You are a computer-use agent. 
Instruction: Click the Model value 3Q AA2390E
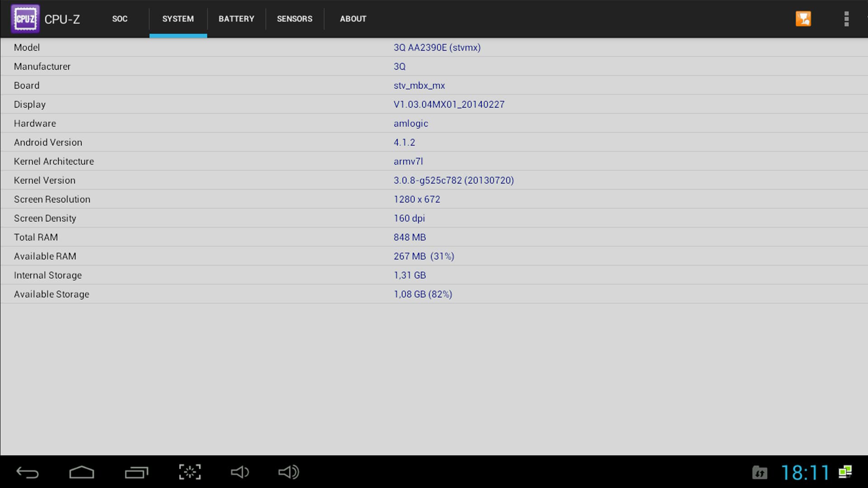437,47
